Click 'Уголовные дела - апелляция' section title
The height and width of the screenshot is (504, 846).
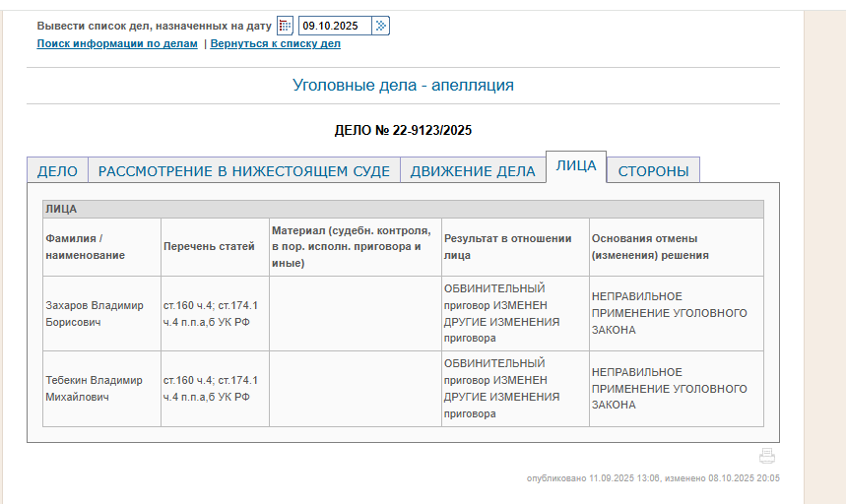403,86
